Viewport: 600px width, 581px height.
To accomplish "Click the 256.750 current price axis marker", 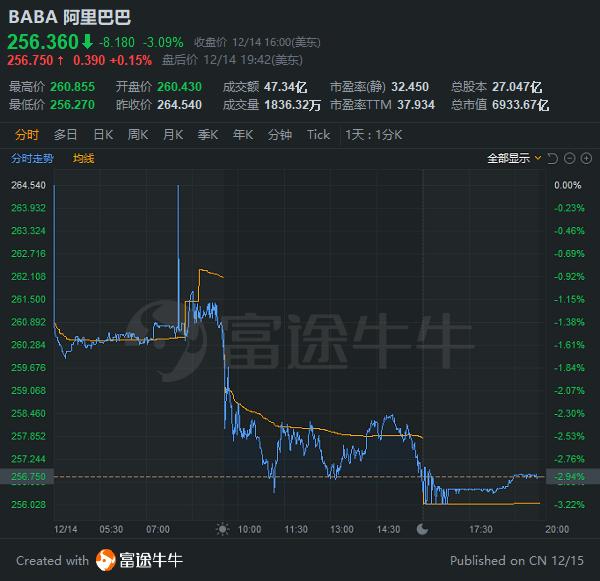I will [28, 478].
